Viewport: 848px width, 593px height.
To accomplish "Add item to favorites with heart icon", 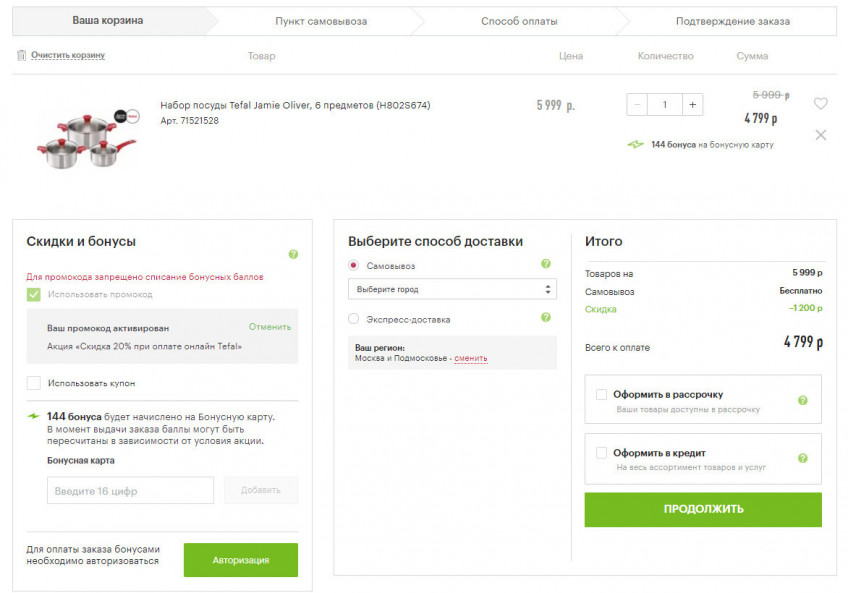I will [x=820, y=104].
